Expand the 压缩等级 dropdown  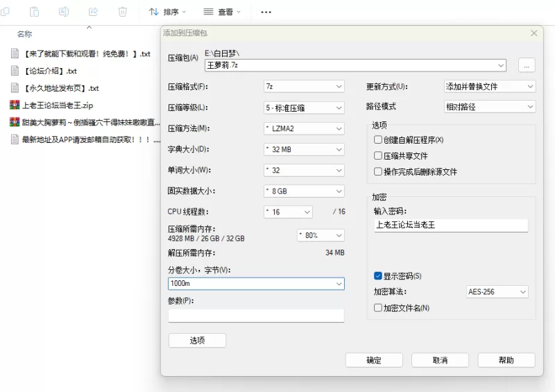pos(304,108)
